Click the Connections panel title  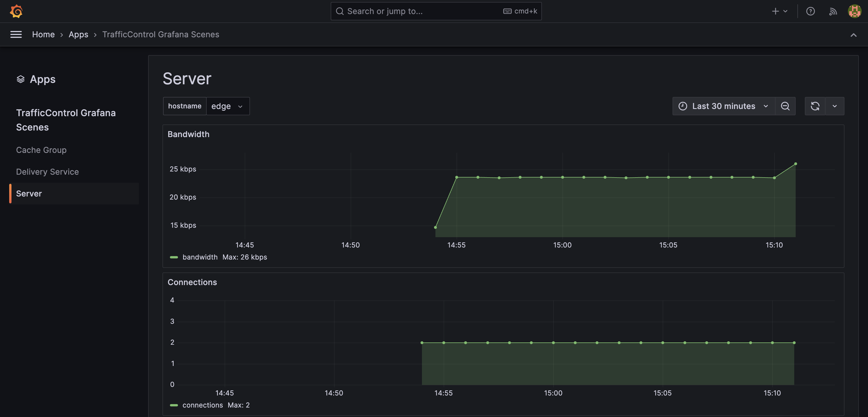tap(192, 282)
